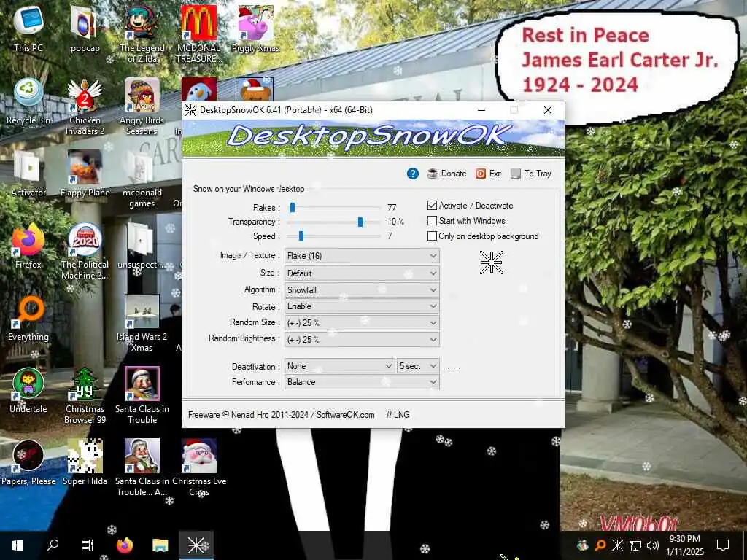Select Christmas Eve Crisis icon
Image resolution: width=747 pixels, height=560 pixels.
pos(199,467)
